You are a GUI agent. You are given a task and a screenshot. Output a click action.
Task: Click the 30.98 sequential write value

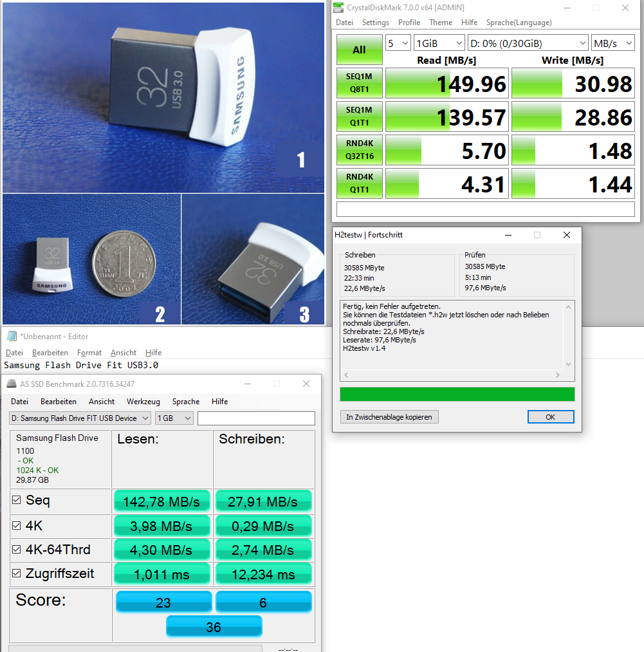(x=573, y=83)
